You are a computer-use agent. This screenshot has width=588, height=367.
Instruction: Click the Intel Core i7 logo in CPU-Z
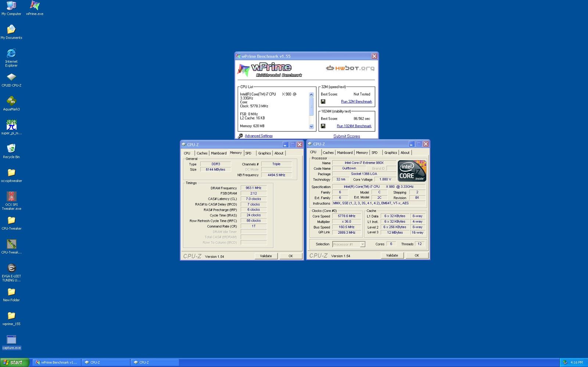click(412, 171)
